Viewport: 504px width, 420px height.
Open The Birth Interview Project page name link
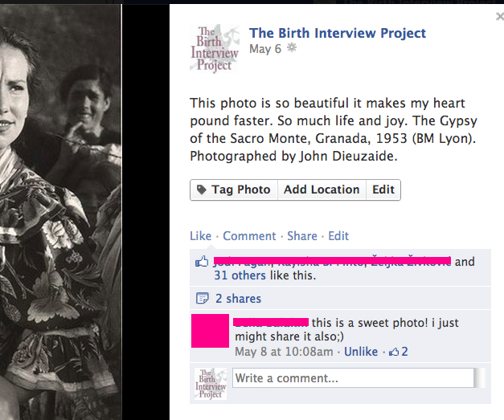pyautogui.click(x=338, y=33)
